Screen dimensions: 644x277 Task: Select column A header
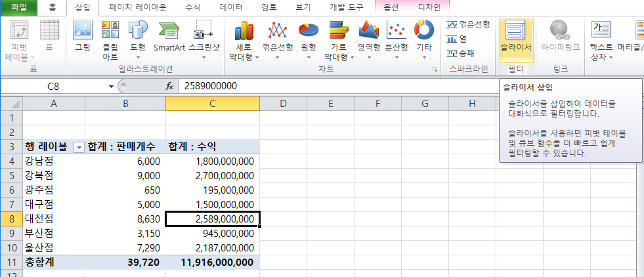(x=53, y=104)
